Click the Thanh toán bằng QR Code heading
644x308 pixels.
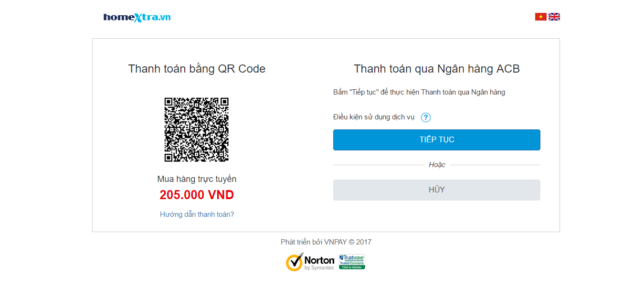tap(197, 69)
